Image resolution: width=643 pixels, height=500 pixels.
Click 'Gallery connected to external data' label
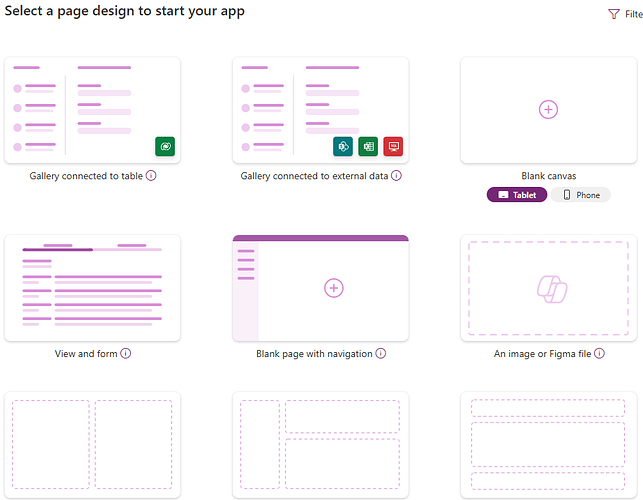point(314,176)
